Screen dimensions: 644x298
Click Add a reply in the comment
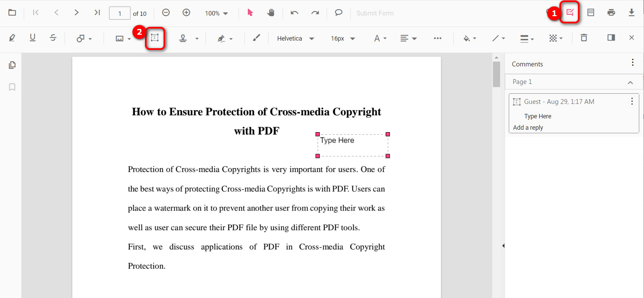click(528, 128)
